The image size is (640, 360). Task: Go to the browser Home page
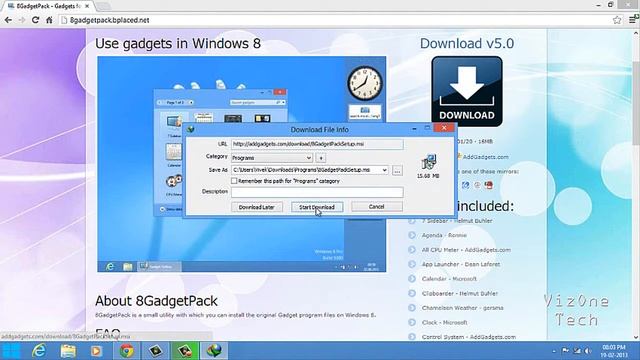click(49, 20)
